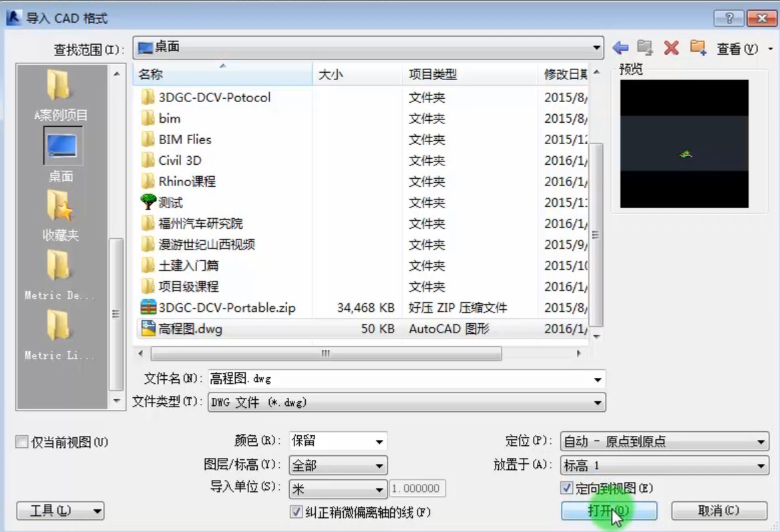Viewport: 780px width, 532px height.
Task: Click the red X delete icon
Action: click(x=671, y=48)
